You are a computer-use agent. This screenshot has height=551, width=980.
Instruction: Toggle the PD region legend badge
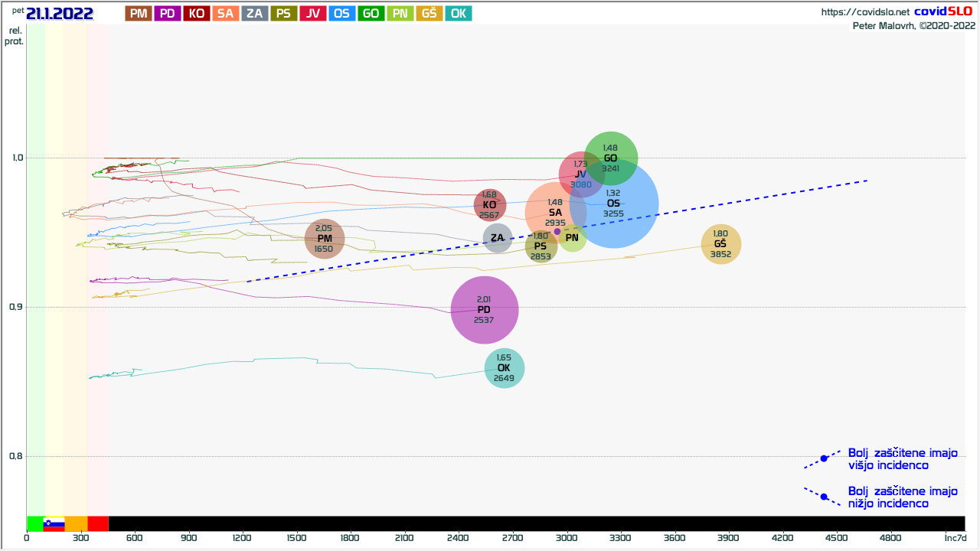(x=168, y=14)
